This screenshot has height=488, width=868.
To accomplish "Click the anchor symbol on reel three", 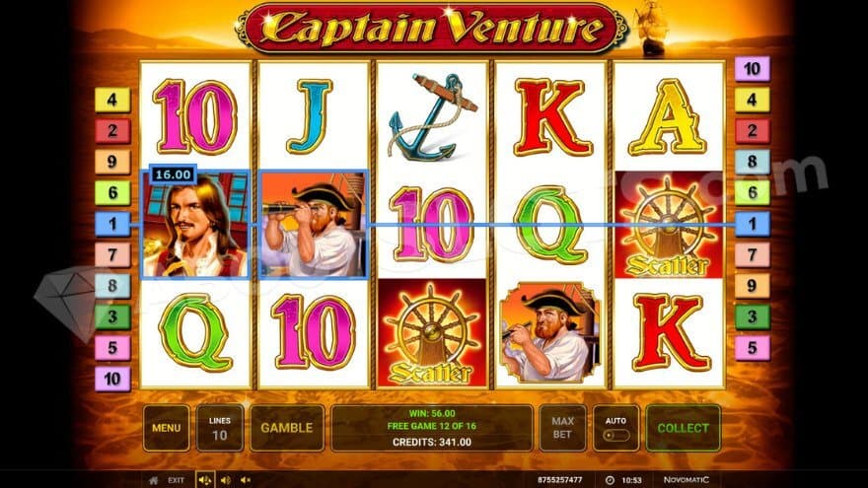I will [432, 117].
